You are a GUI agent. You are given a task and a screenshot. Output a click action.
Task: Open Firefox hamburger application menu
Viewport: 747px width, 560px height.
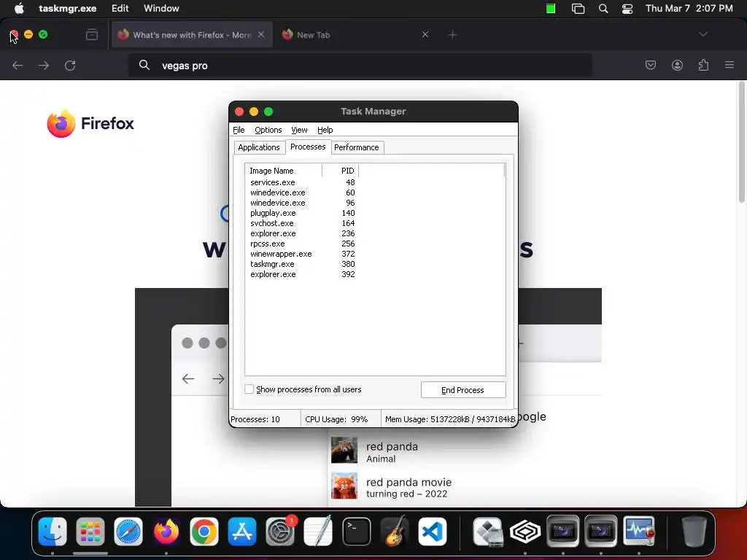[729, 65]
